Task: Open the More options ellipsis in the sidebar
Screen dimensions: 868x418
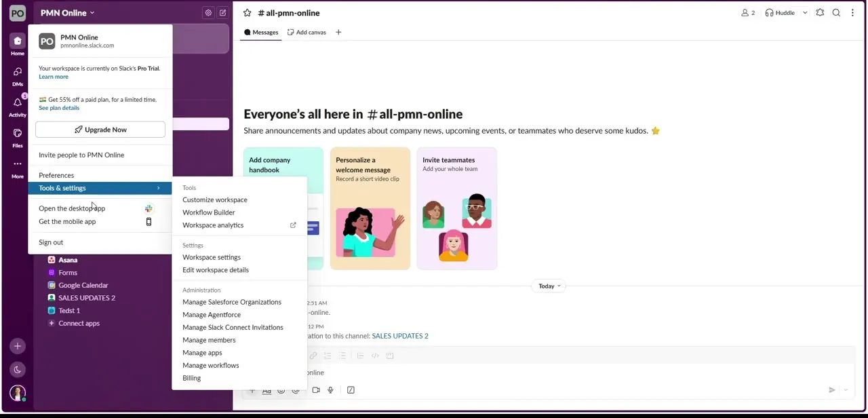Action: tap(18, 168)
